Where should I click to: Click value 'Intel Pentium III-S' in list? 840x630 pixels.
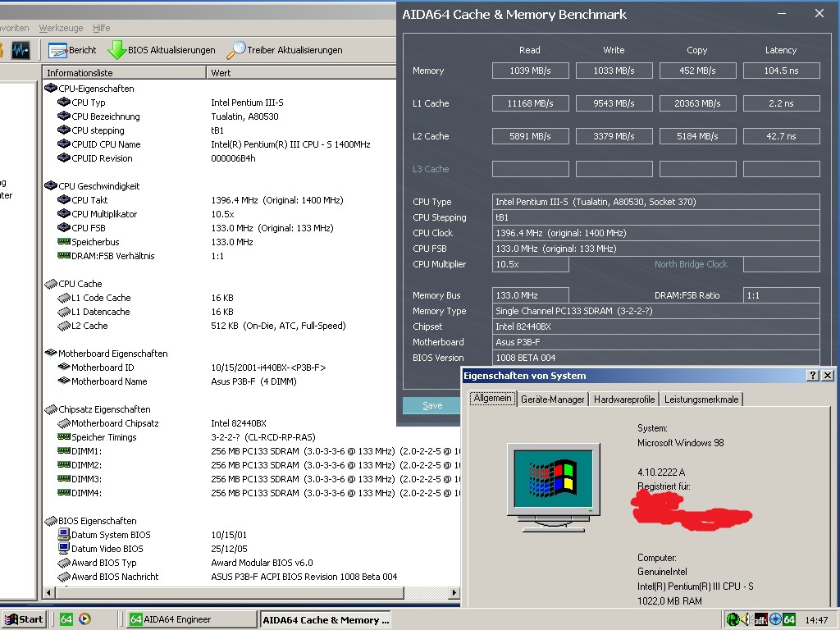click(247, 103)
